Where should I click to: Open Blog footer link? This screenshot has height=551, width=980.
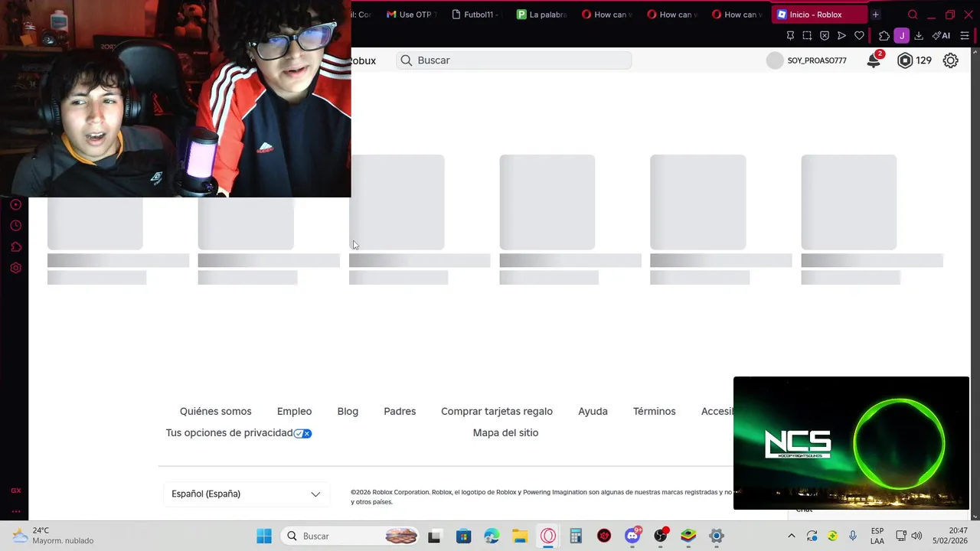click(x=348, y=411)
